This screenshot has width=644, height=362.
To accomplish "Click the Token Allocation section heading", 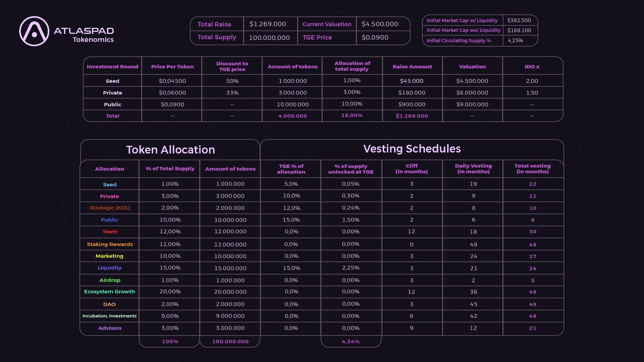I will coord(170,149).
